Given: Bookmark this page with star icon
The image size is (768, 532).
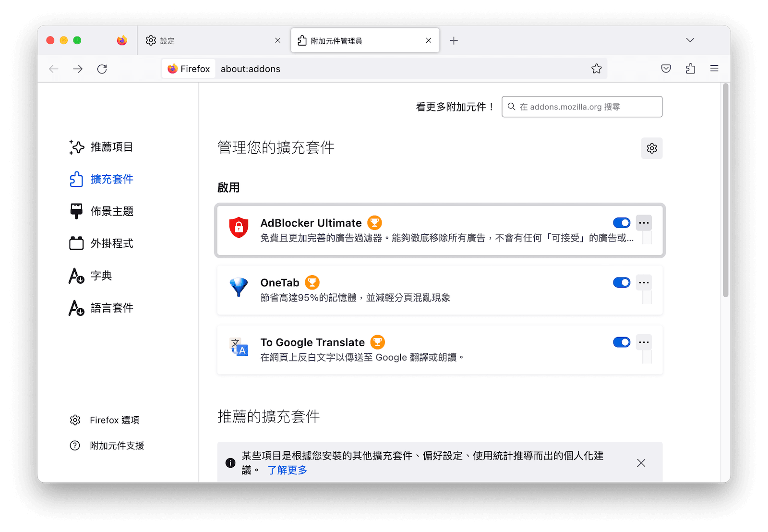Looking at the screenshot, I should click(x=597, y=69).
